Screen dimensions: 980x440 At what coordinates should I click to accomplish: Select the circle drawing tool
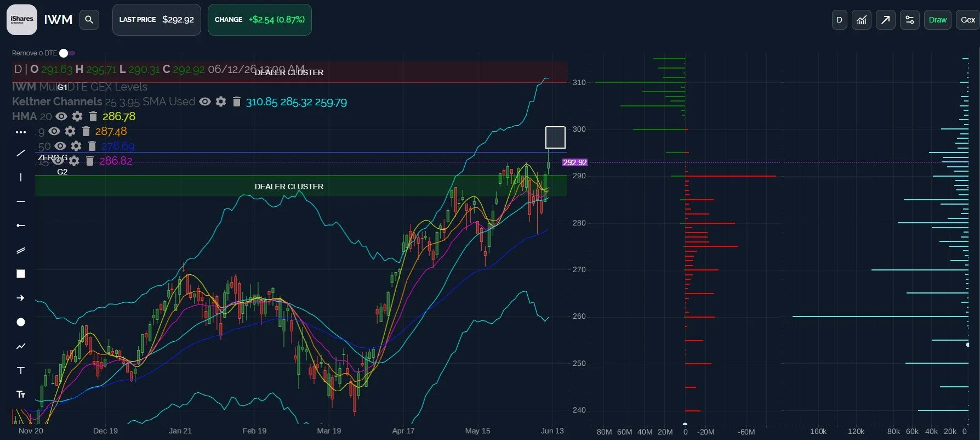(21, 322)
